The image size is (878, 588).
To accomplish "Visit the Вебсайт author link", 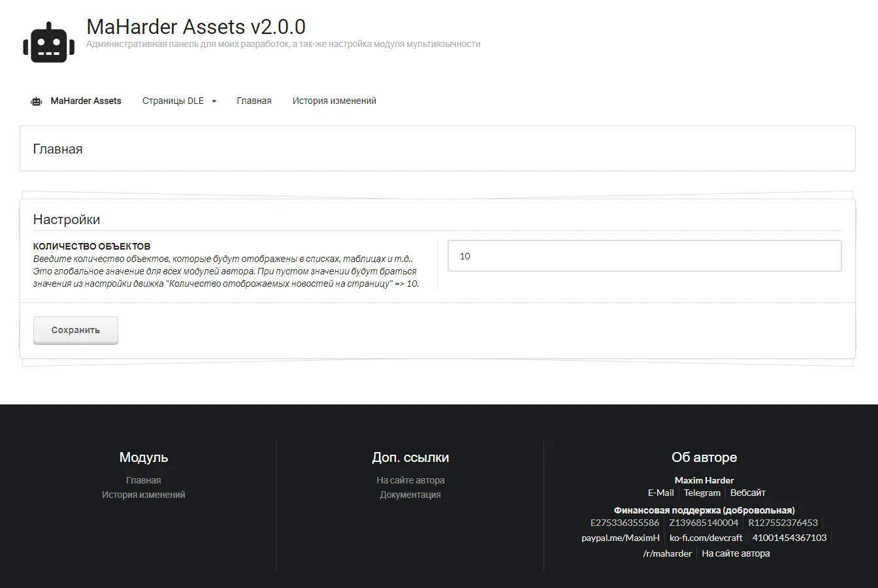I will pyautogui.click(x=747, y=493).
